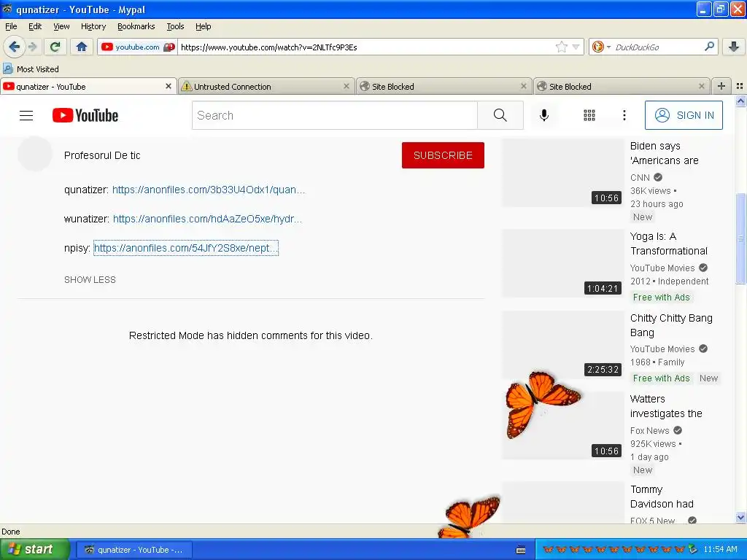Open YouTube hamburger guide menu

coord(26,115)
